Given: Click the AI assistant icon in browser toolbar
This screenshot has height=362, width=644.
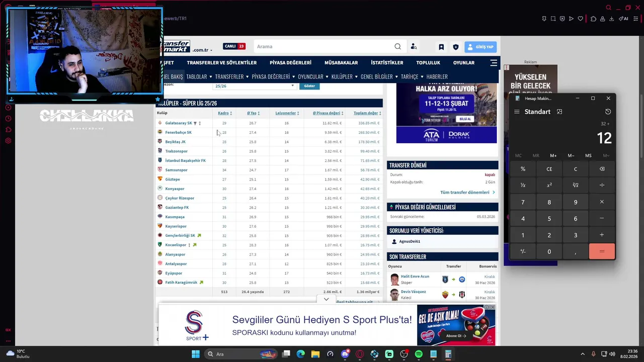Looking at the screenshot, I should point(623,19).
